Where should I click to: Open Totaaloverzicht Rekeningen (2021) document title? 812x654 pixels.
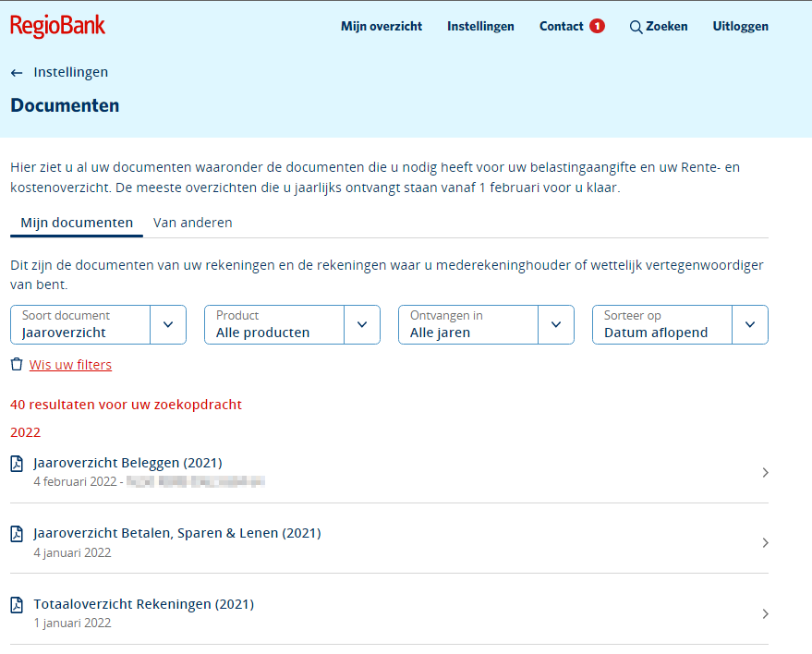[x=143, y=604]
